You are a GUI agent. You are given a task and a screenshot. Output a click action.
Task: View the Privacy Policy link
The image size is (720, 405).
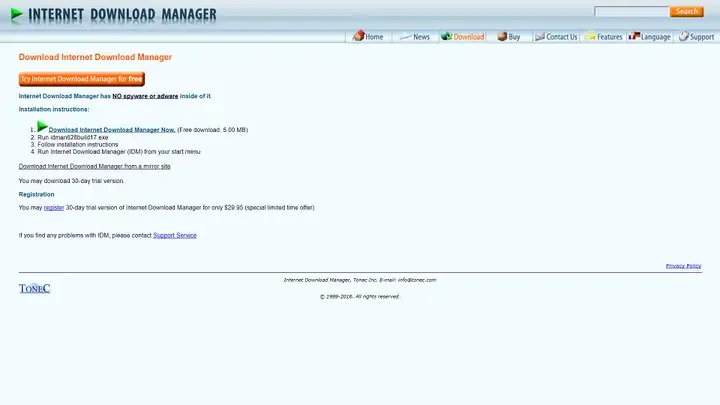(683, 266)
